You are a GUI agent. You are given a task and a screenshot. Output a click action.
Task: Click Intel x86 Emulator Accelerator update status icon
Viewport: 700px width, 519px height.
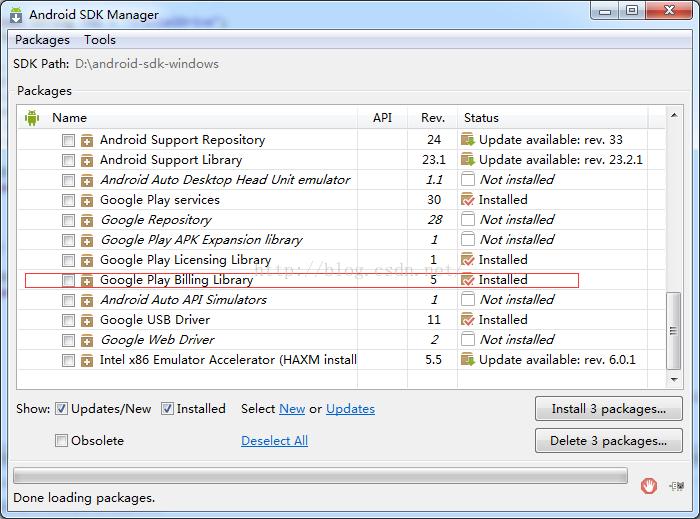467,360
